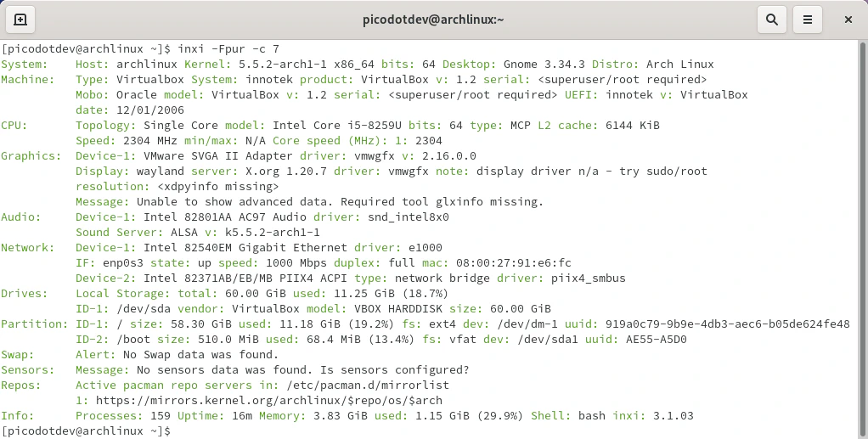The height and width of the screenshot is (439, 868).
Task: Click the window title picodotdev@archlinux:~
Action: (x=432, y=19)
